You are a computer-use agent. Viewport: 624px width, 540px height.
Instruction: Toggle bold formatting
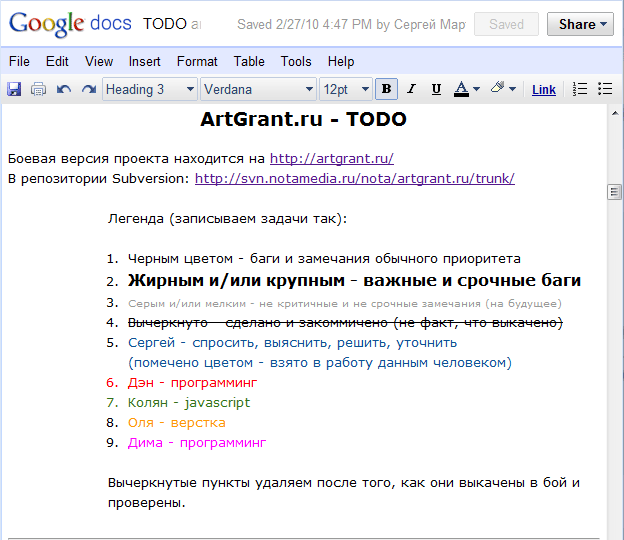pyautogui.click(x=387, y=89)
